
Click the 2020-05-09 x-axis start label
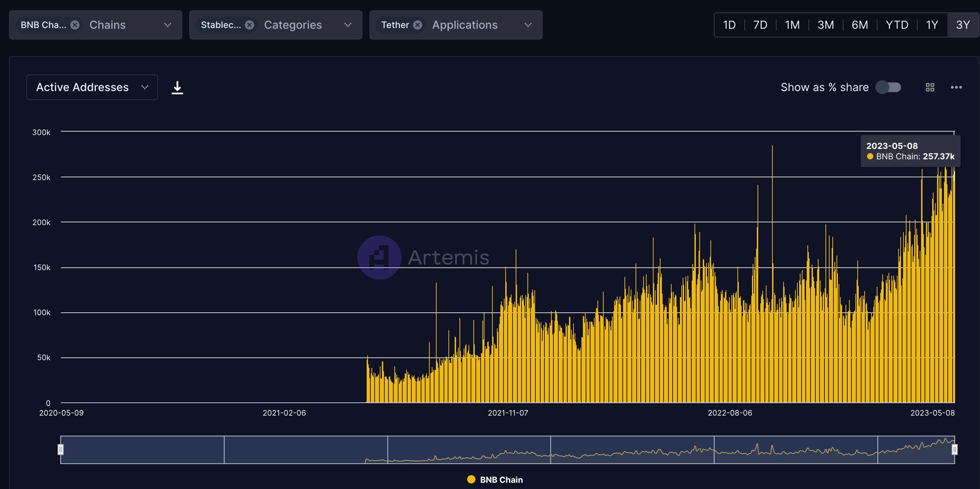61,412
